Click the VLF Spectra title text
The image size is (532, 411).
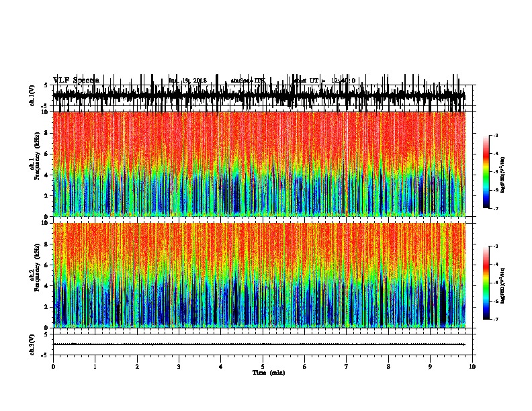click(x=76, y=81)
